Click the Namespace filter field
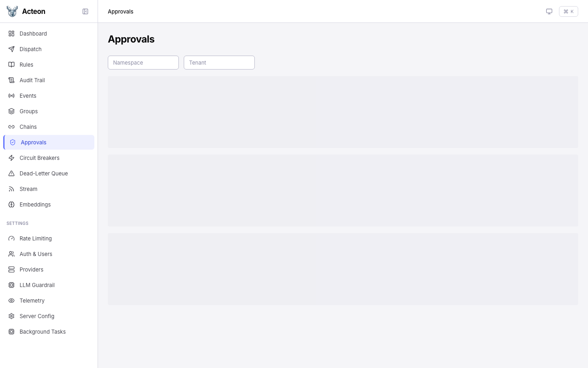The image size is (588, 368). tap(143, 63)
